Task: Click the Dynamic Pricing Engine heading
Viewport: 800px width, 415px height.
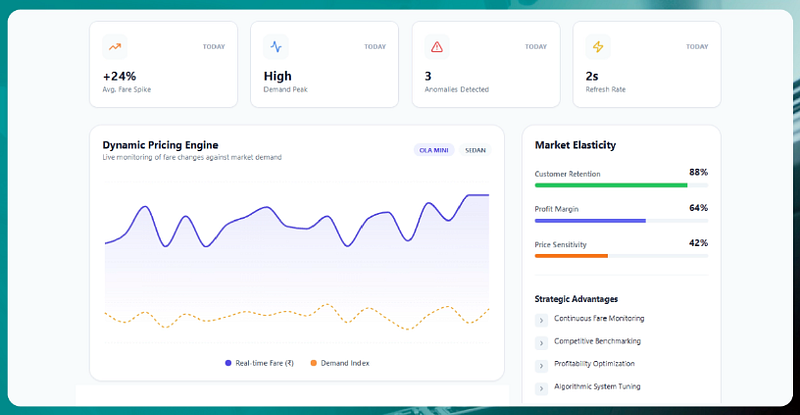Action: [x=160, y=145]
